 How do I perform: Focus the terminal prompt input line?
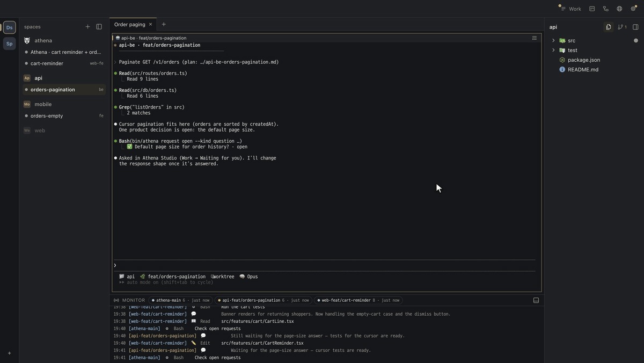324,265
